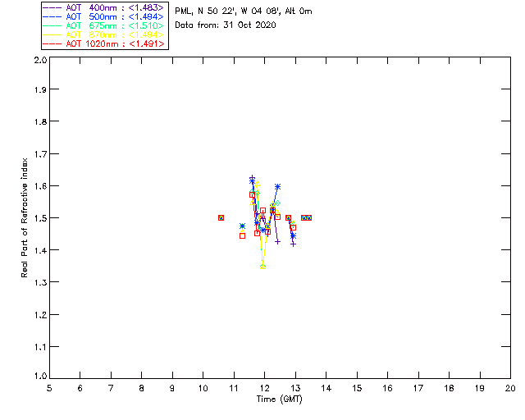Screen dimensions: 525x420
Task: Click the red AOT 1020nm legend entry
Action: pyautogui.click(x=103, y=43)
